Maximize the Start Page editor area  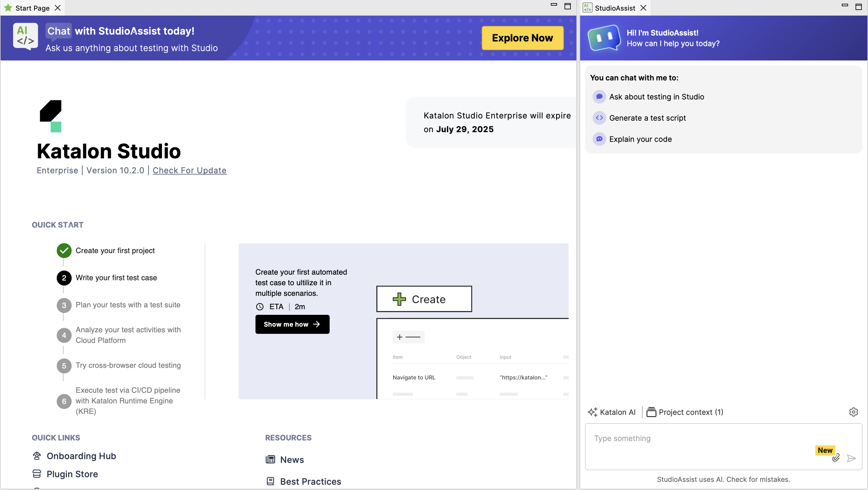tap(567, 7)
